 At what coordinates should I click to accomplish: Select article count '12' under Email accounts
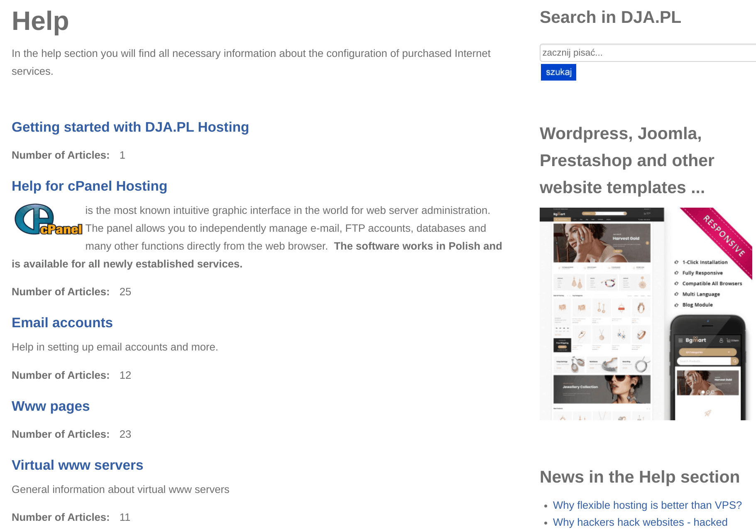click(125, 375)
